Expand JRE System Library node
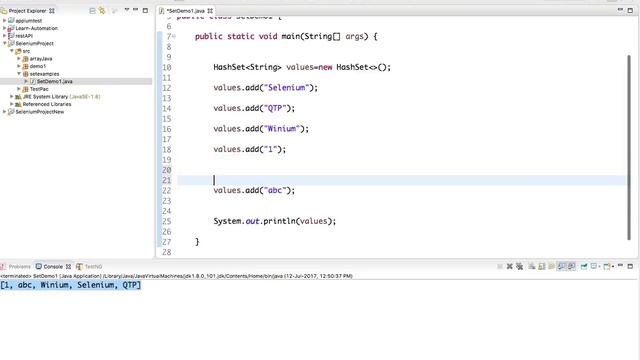 click(12, 97)
